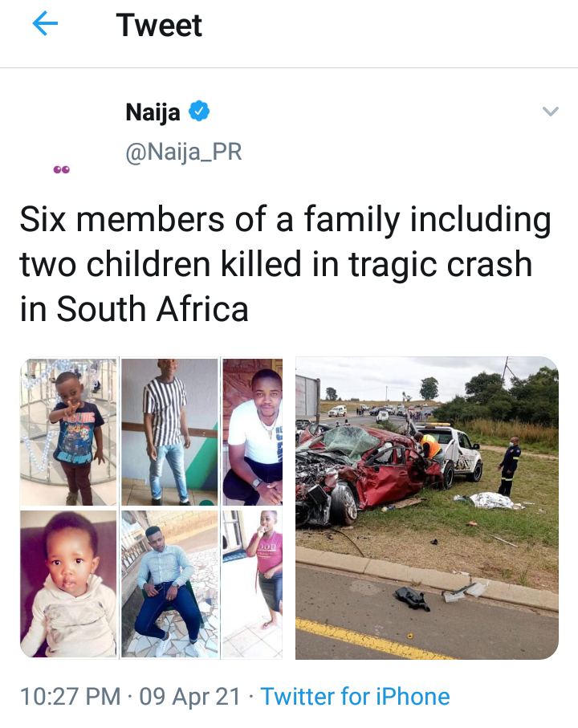Open collage photo of baby in grey hoodie
The image size is (578, 728).
coord(69,584)
